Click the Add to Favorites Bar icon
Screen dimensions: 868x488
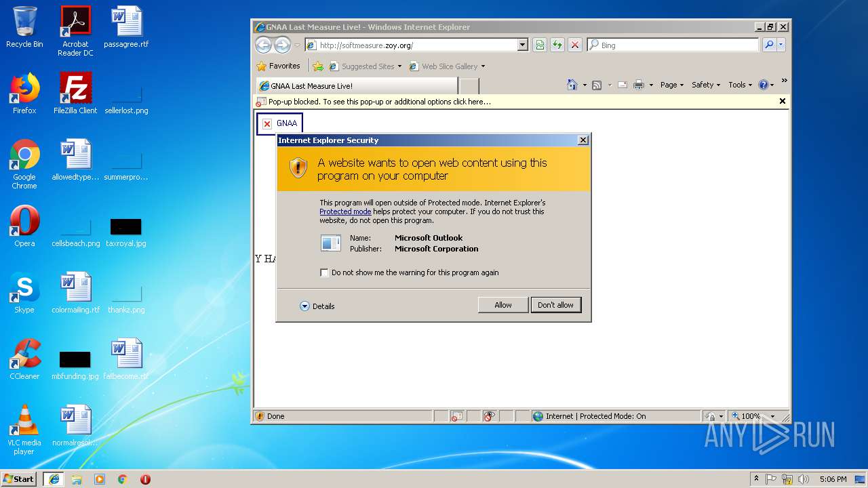[317, 66]
